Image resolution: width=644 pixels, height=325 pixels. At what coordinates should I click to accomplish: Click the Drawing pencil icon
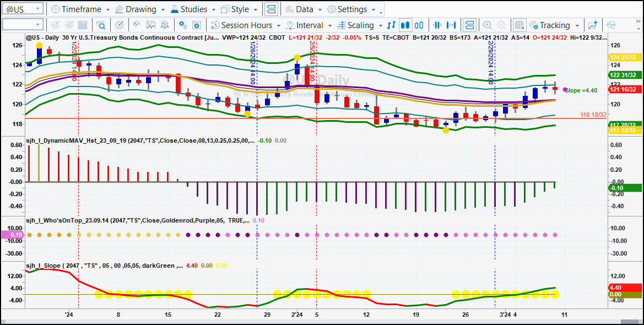(x=119, y=9)
